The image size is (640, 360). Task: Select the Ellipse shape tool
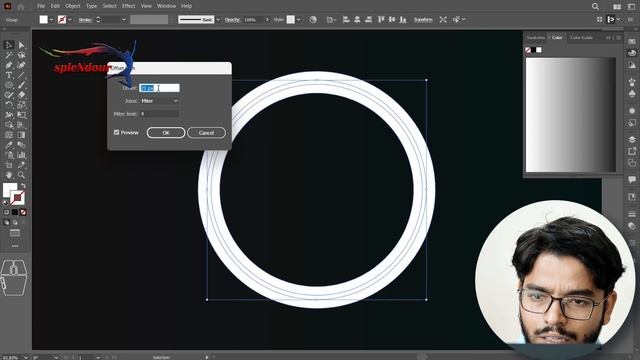pyautogui.click(x=9, y=85)
